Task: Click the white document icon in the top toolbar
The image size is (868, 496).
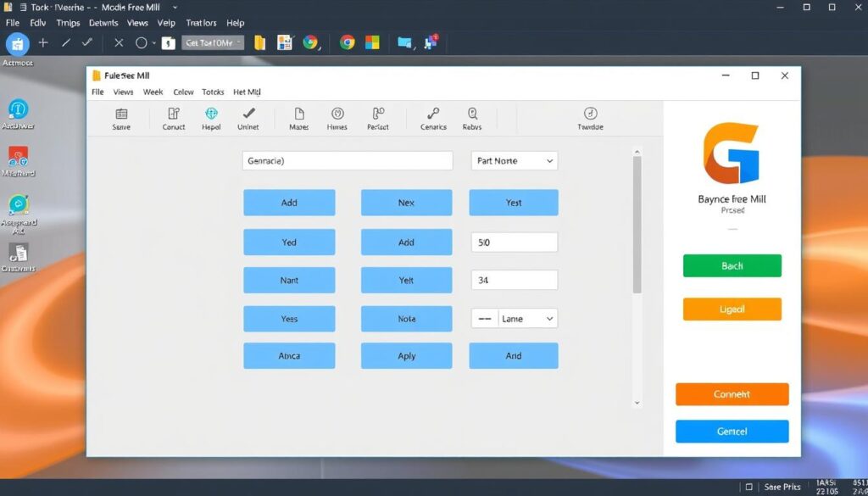Action: (x=169, y=43)
